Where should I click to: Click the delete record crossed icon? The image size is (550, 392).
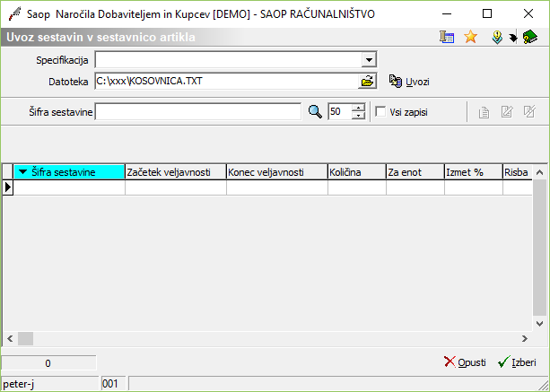tap(529, 112)
